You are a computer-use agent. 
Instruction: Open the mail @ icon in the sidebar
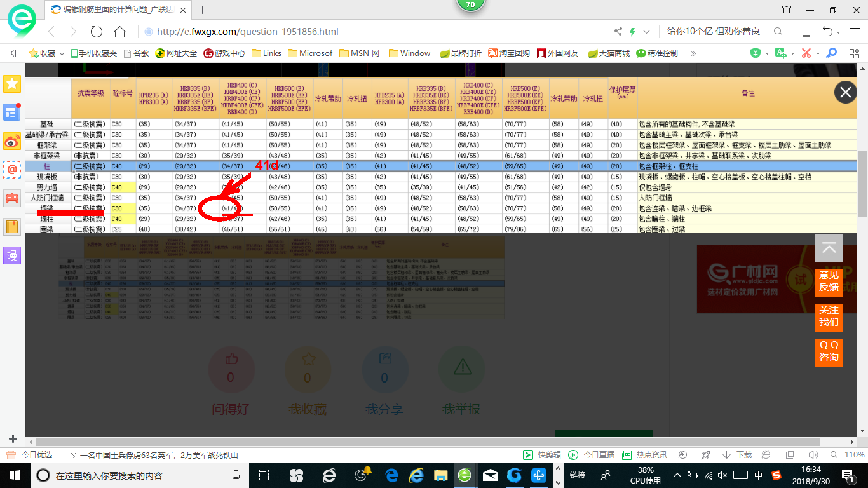pyautogui.click(x=12, y=170)
